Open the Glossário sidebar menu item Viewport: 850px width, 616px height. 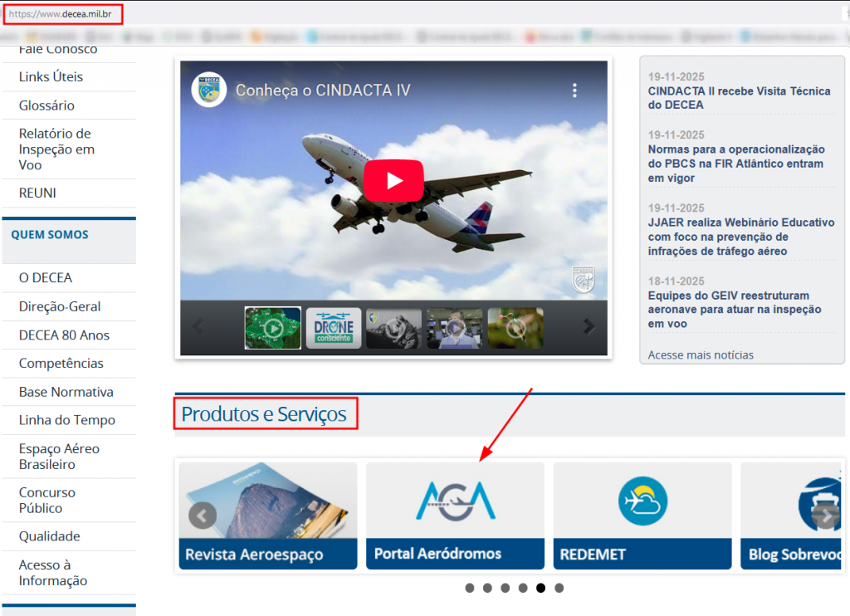coord(46,105)
